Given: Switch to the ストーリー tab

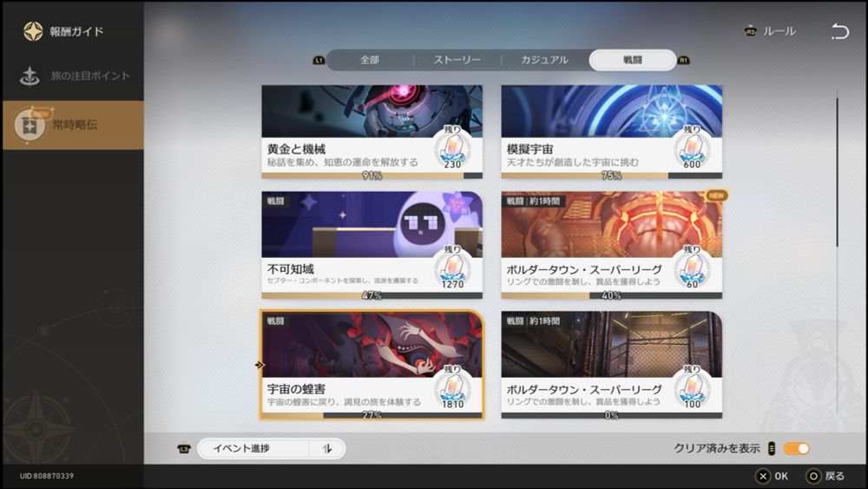Looking at the screenshot, I should click(457, 60).
